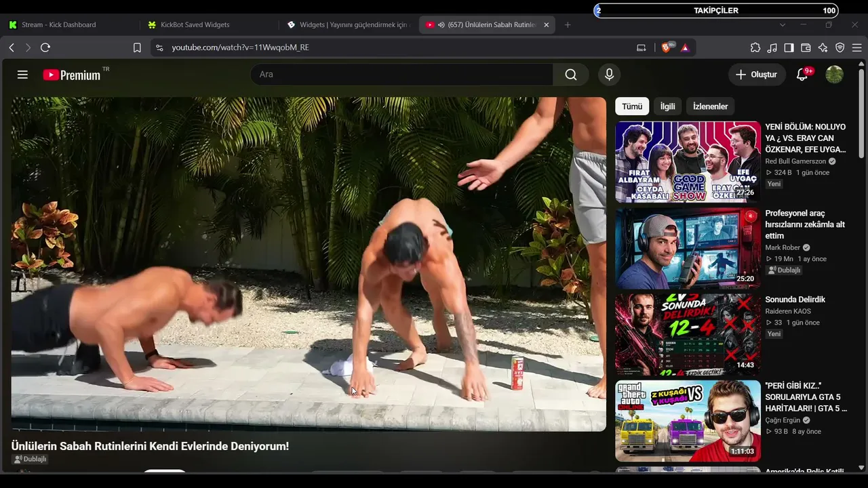Open the Brave Wallet icon
The image size is (868, 488).
806,47
